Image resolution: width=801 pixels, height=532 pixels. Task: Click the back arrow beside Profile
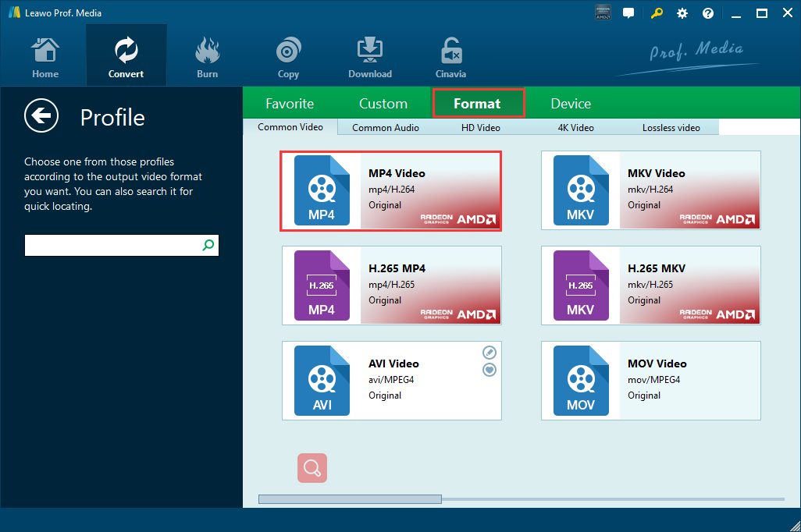point(41,116)
